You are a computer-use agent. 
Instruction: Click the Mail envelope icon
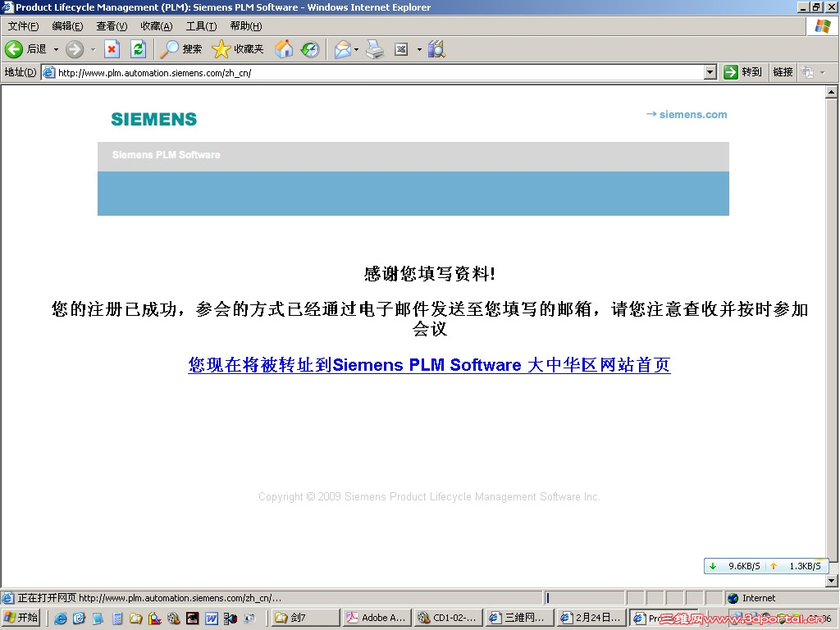click(x=342, y=49)
